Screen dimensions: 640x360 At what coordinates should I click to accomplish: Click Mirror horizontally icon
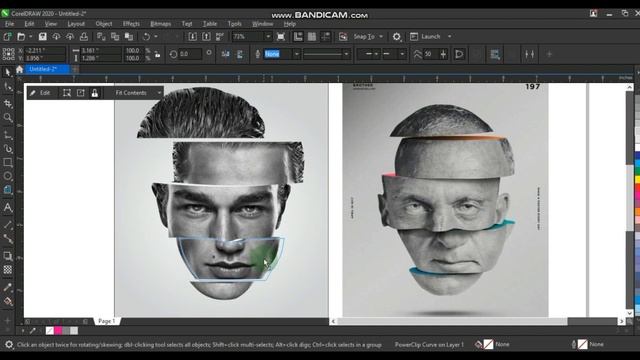point(225,54)
